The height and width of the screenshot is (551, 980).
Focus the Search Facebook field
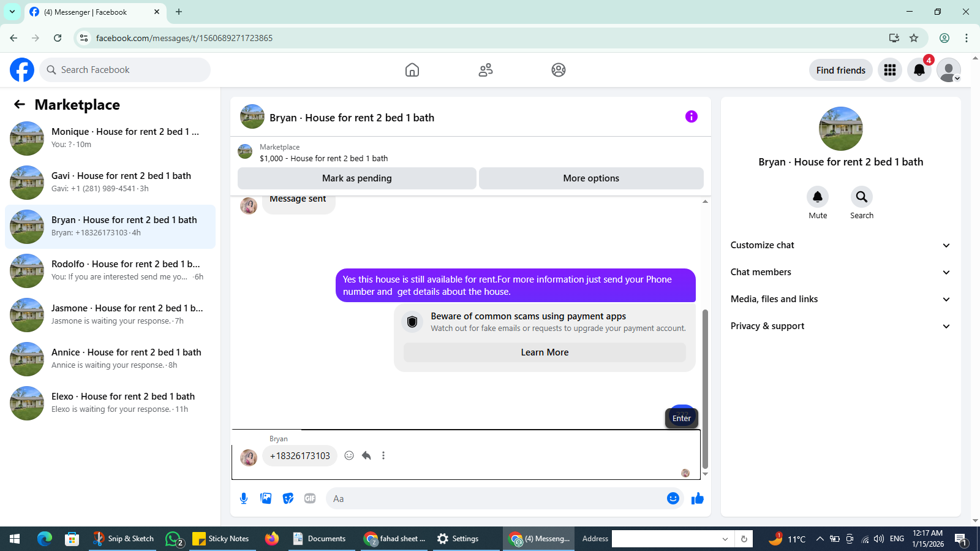point(125,70)
